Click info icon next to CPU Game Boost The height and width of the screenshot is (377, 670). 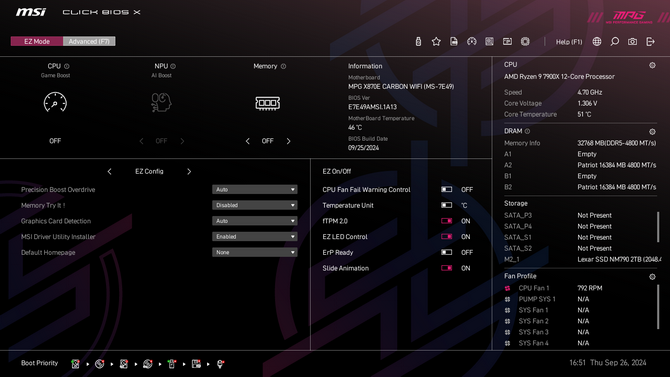(x=67, y=66)
